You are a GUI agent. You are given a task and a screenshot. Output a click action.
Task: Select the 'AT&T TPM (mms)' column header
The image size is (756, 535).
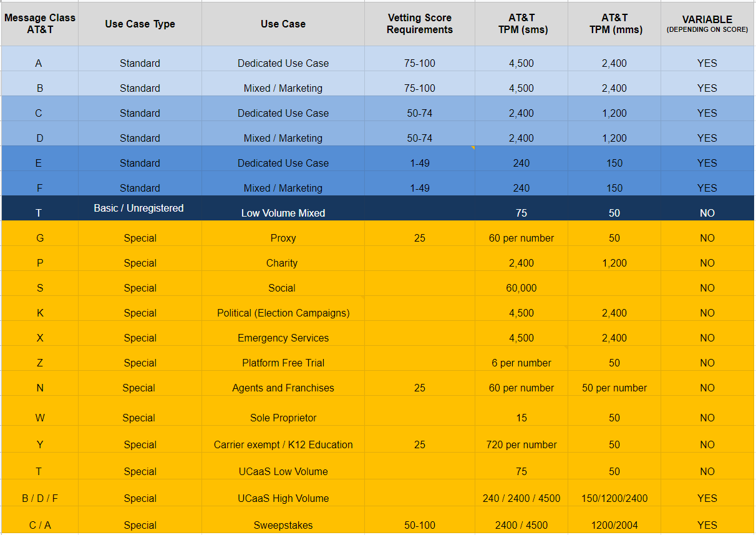614,24
